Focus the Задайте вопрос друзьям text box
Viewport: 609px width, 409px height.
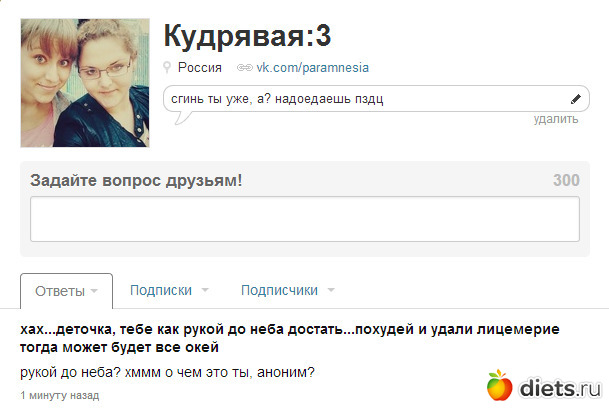(x=305, y=219)
